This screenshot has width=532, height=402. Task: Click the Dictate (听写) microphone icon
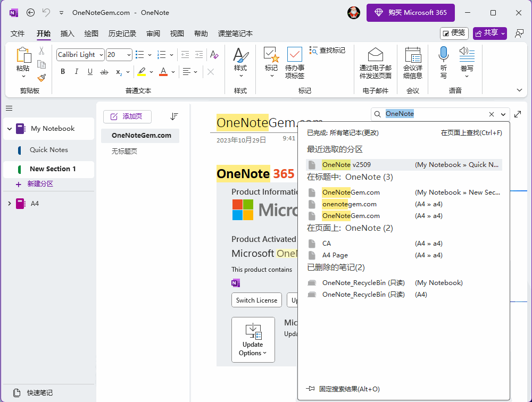pyautogui.click(x=443, y=54)
